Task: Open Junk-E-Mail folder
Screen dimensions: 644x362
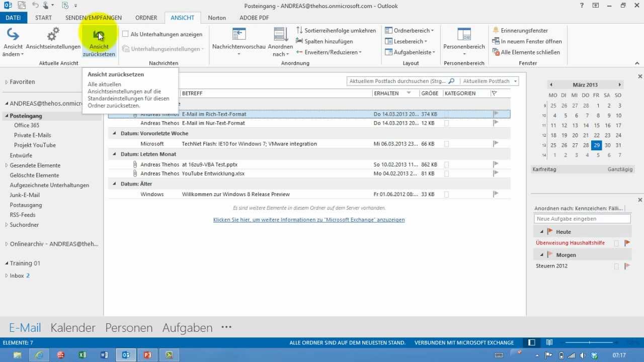Action: 25,195
